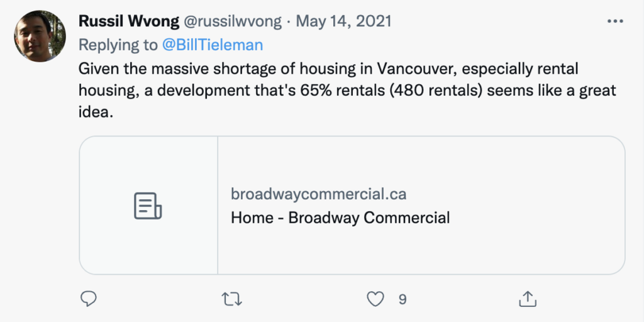Click the card title Home - Broadway Commercial

tap(340, 217)
